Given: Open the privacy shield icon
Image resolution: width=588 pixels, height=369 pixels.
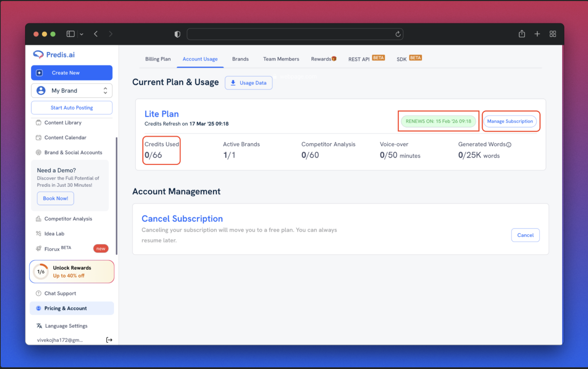Looking at the screenshot, I should coord(177,34).
